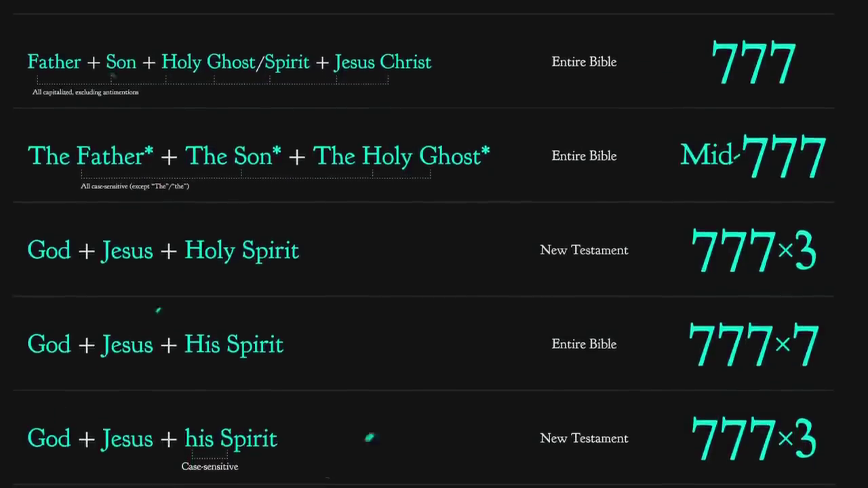Viewport: 868px width, 488px height.
Task: Click "Entire Bible" beside the 777×7 result
Action: pos(584,344)
